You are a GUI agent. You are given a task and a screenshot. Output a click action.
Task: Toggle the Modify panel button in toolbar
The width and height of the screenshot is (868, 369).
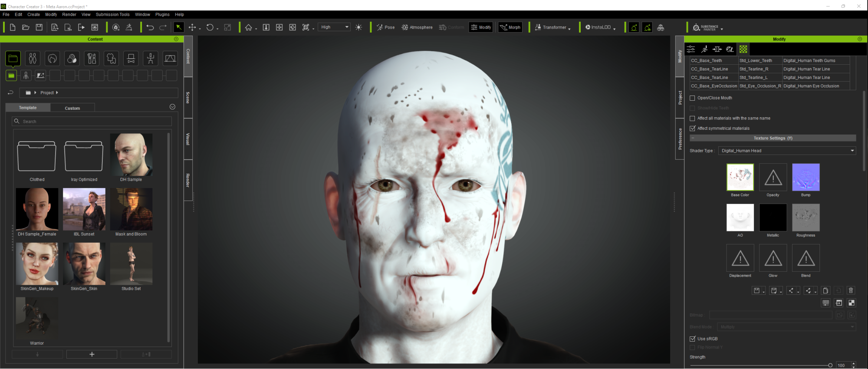tap(481, 27)
